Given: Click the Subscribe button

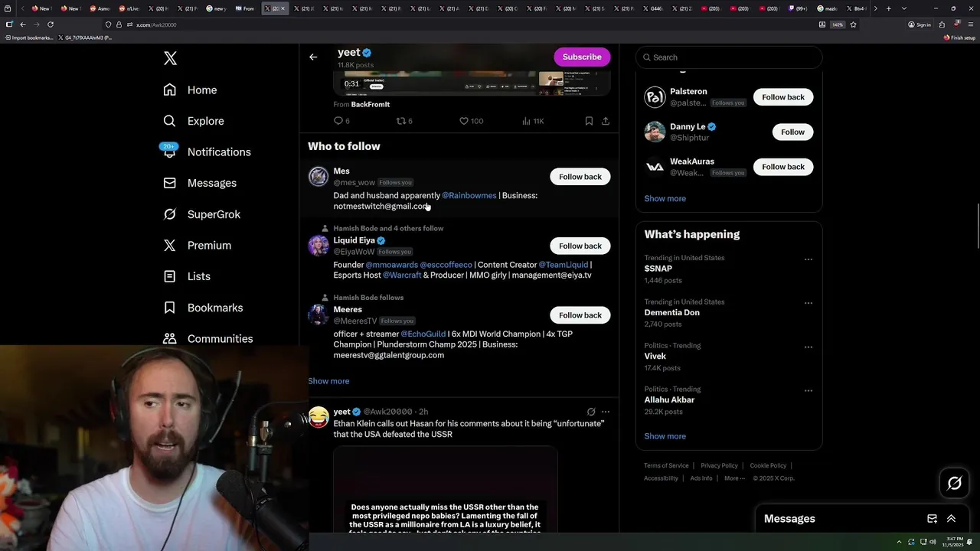Looking at the screenshot, I should (582, 57).
